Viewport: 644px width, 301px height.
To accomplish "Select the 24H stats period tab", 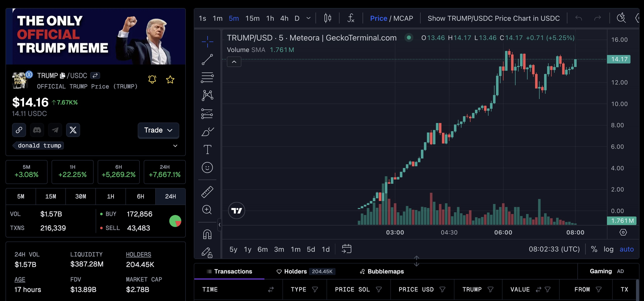I will pos(171,196).
